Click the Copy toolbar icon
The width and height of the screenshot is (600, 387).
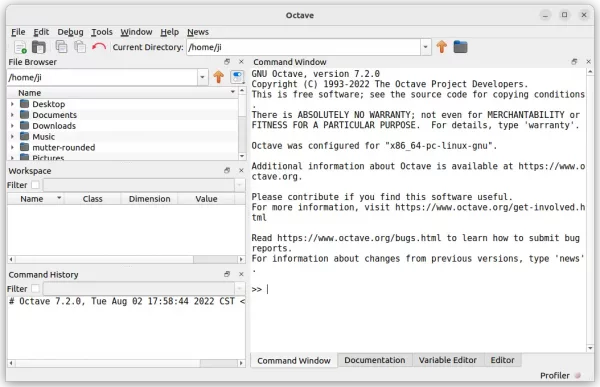[x=61, y=47]
